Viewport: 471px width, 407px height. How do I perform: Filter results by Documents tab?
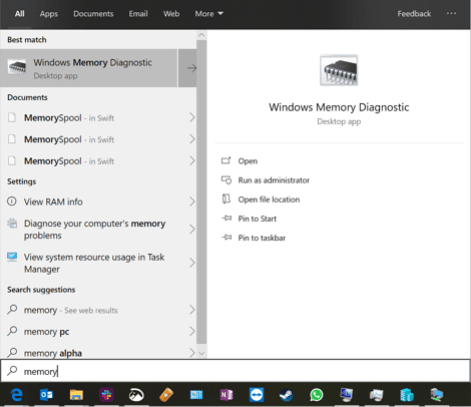tap(93, 14)
